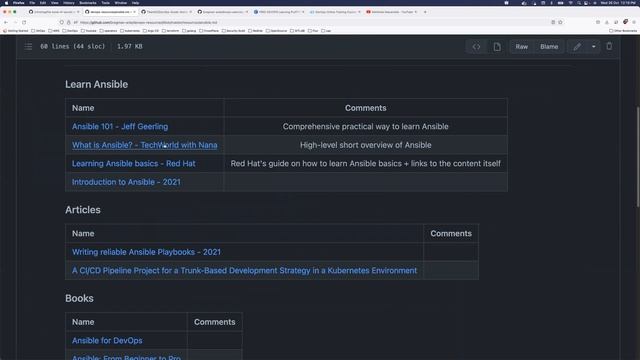Go back with the browser back arrow
This screenshot has height=360, width=640.
(6, 22)
